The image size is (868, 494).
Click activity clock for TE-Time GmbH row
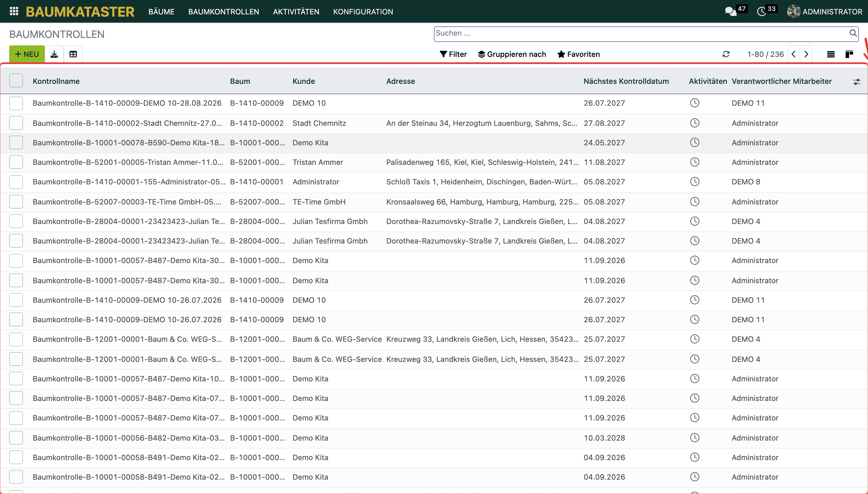coord(695,202)
